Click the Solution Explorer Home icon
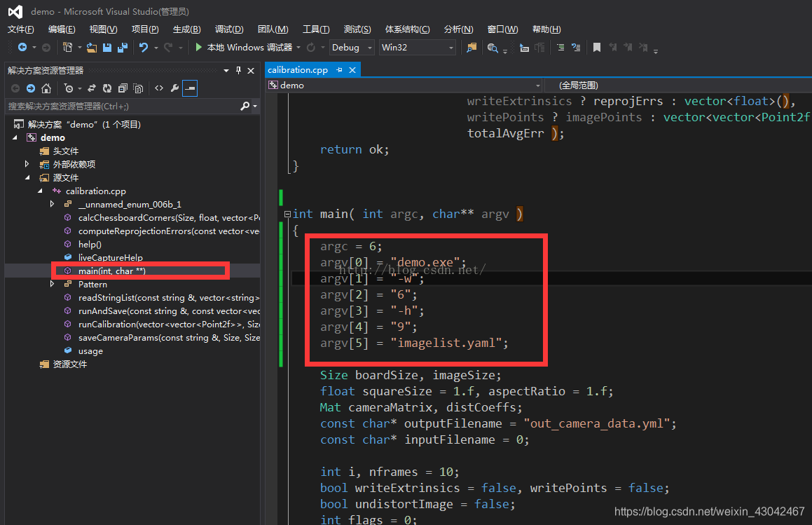 pos(46,88)
